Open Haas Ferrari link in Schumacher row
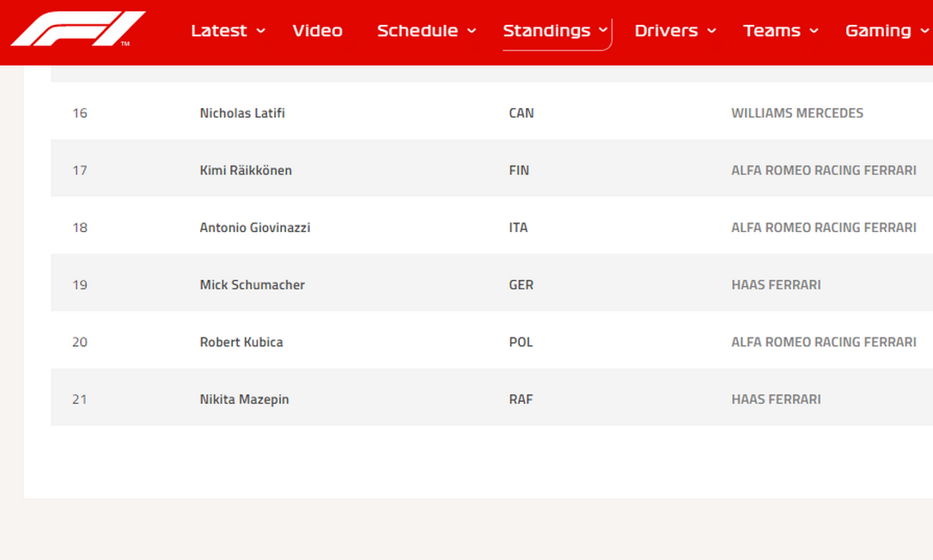 (776, 284)
